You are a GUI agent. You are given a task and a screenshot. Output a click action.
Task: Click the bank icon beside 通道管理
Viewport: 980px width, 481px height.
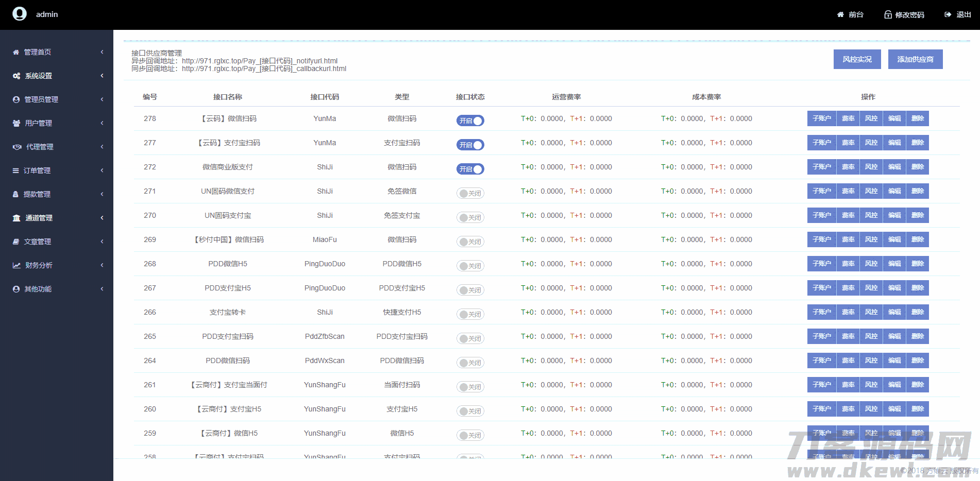tap(16, 218)
